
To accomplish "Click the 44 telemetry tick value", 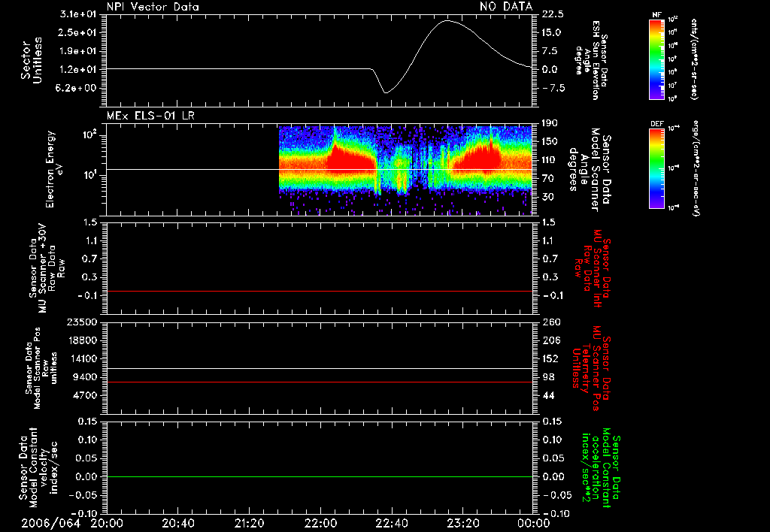I will pyautogui.click(x=548, y=395).
